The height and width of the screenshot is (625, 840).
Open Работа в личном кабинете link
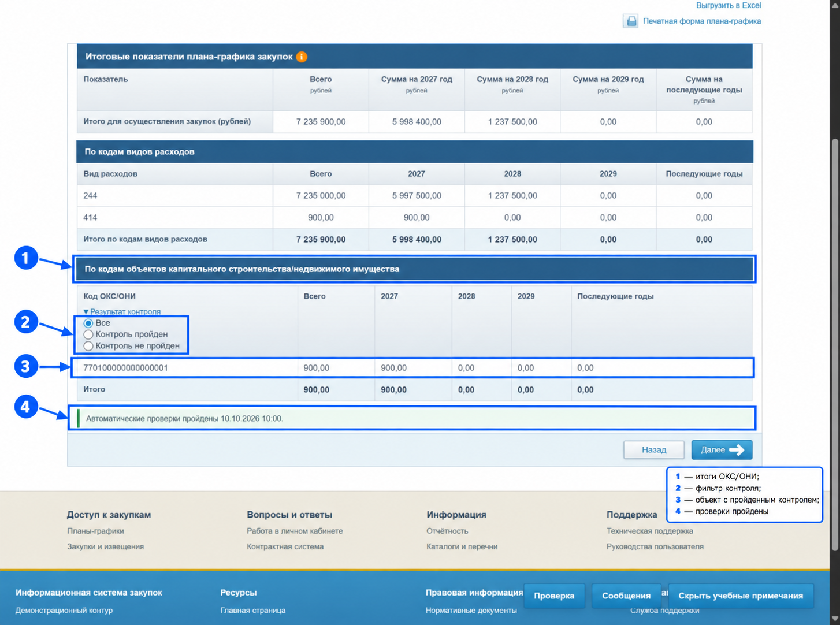(x=295, y=531)
